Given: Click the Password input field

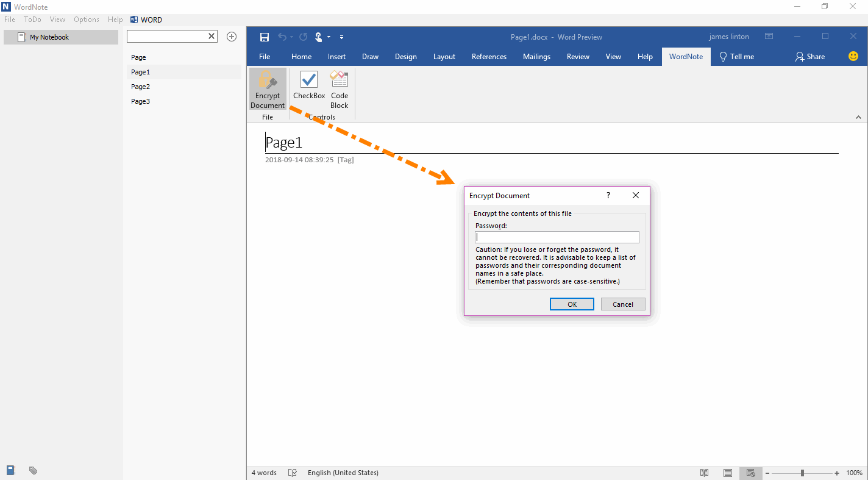Looking at the screenshot, I should pos(557,237).
